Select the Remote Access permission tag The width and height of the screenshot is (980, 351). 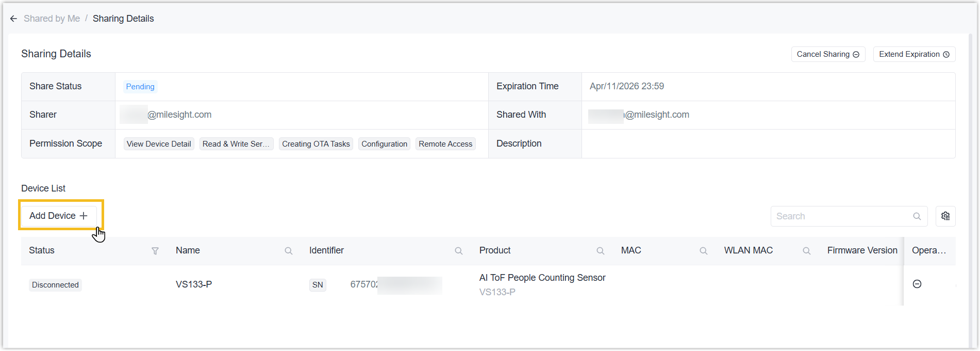click(445, 144)
